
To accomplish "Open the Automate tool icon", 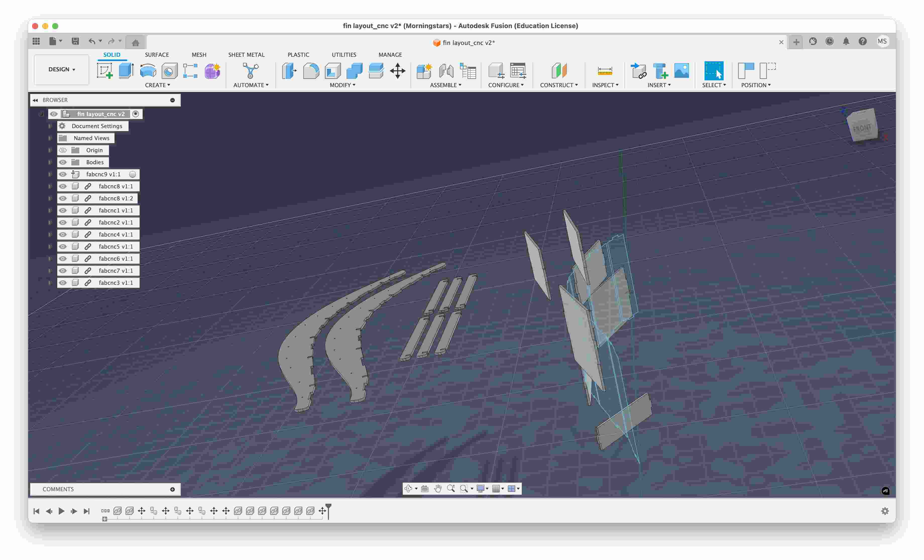I will point(251,71).
